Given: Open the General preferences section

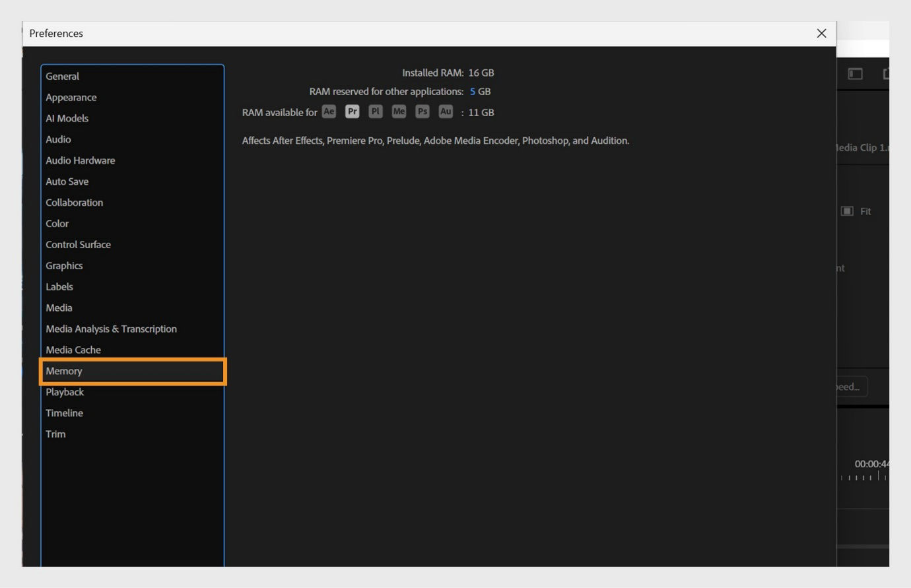Looking at the screenshot, I should [63, 76].
